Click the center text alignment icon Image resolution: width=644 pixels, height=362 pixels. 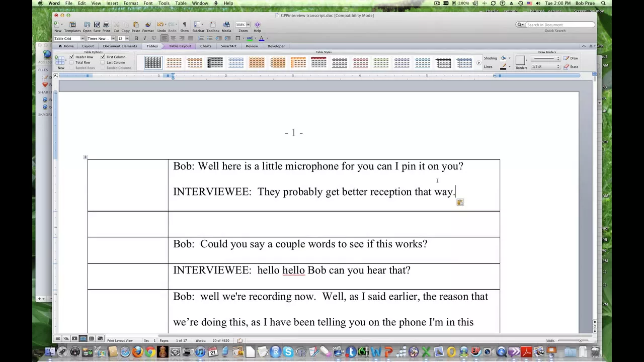pyautogui.click(x=173, y=39)
